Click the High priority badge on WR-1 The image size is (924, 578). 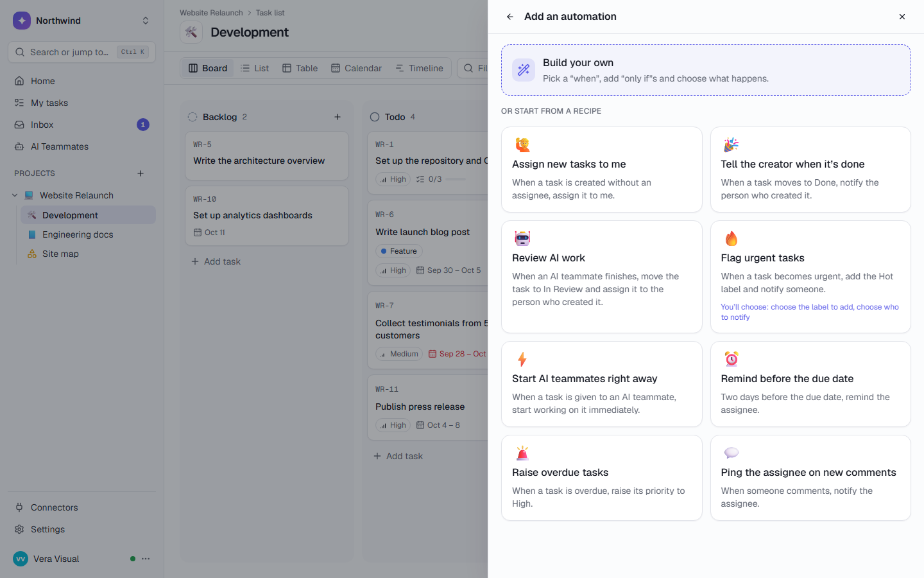(393, 179)
